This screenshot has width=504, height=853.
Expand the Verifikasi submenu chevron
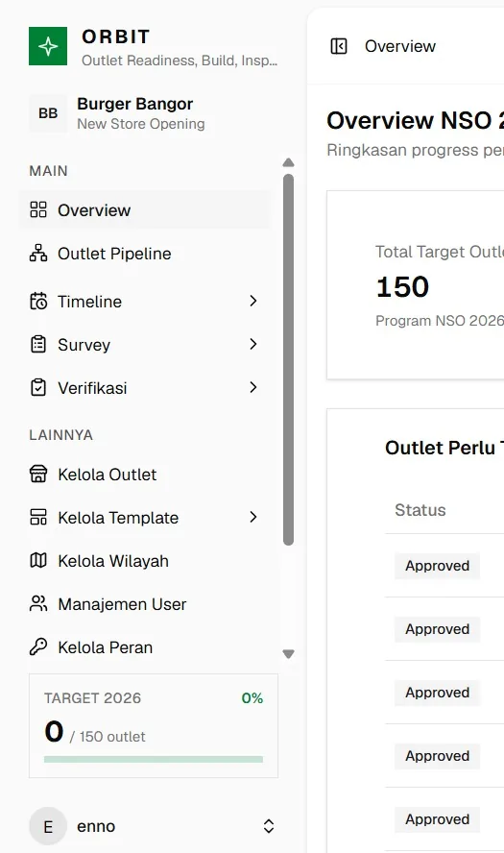(x=252, y=387)
